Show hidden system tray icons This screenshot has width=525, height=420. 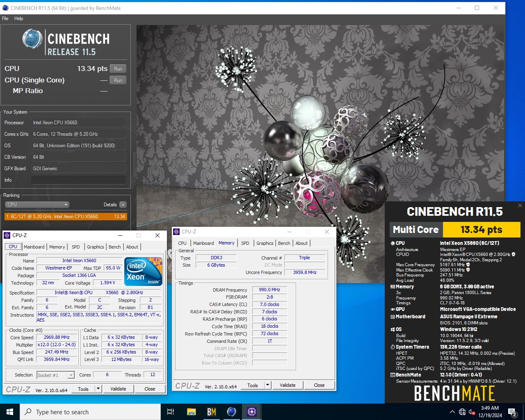(x=452, y=412)
